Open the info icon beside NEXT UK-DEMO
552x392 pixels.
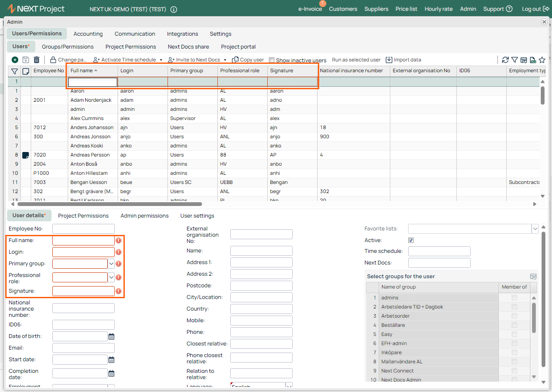point(174,9)
